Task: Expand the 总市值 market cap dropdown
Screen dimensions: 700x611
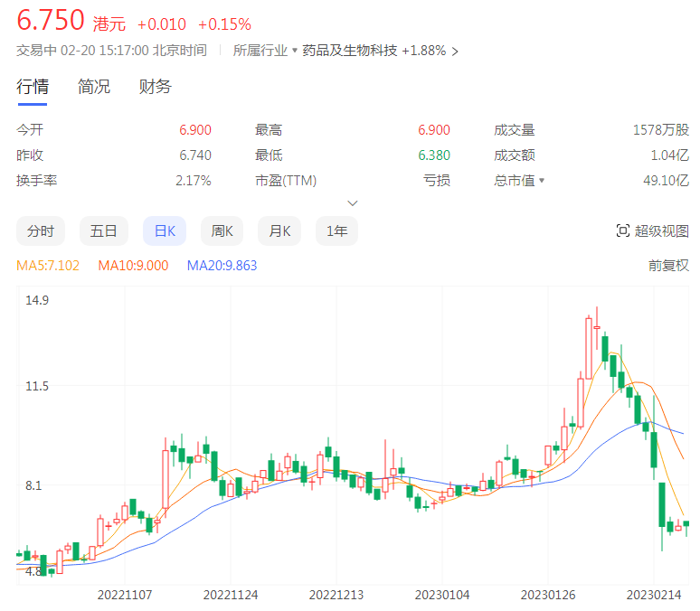Action: point(542,181)
